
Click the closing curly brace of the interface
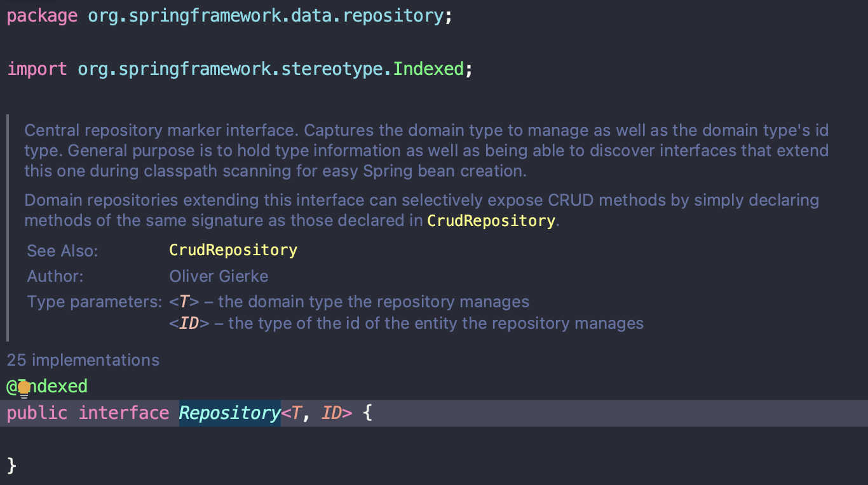11,465
